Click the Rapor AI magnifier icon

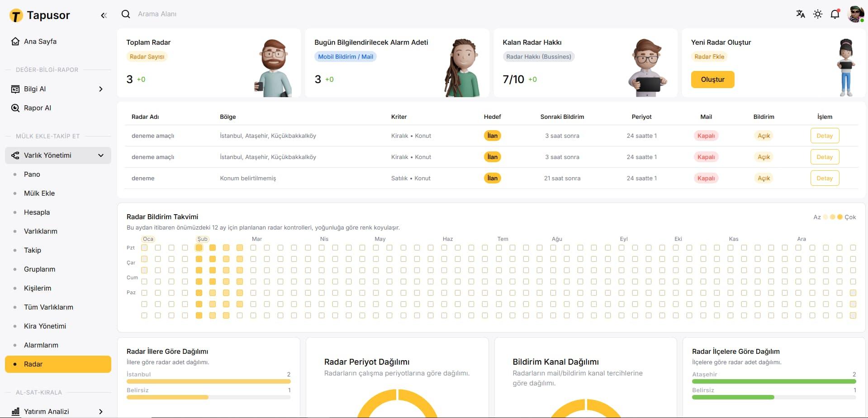click(15, 108)
